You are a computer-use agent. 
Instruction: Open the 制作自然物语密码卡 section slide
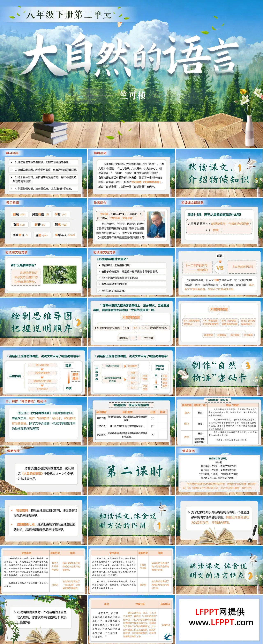coord(219,371)
